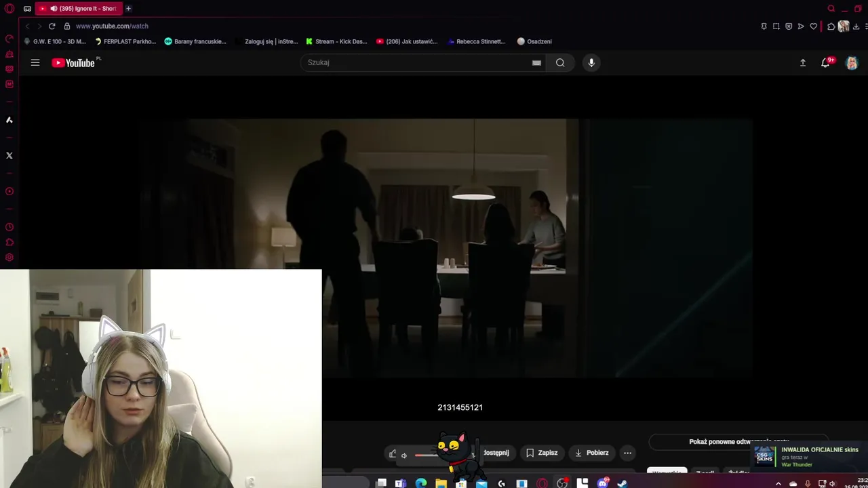Select the 'Ignore It - Short' tab
The image size is (868, 488).
coord(78,9)
